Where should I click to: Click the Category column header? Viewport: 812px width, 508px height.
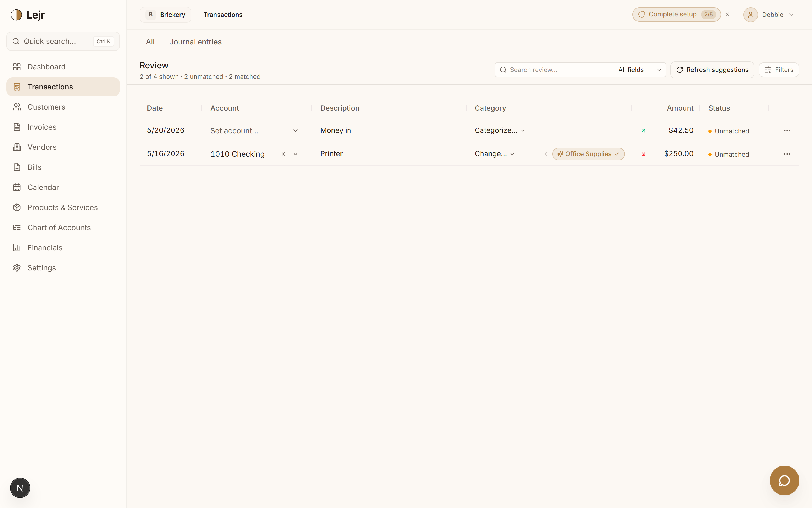pos(490,108)
